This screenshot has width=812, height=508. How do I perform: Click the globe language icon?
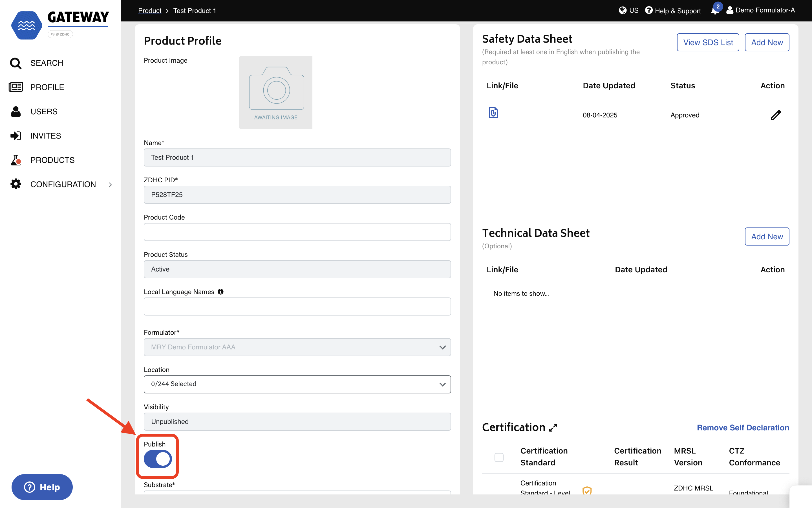pos(623,10)
